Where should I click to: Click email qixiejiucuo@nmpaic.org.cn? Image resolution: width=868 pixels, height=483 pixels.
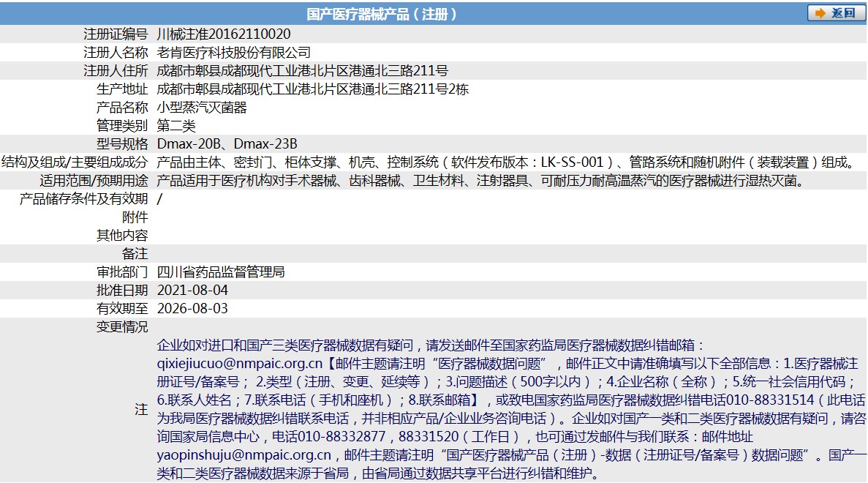(x=240, y=364)
